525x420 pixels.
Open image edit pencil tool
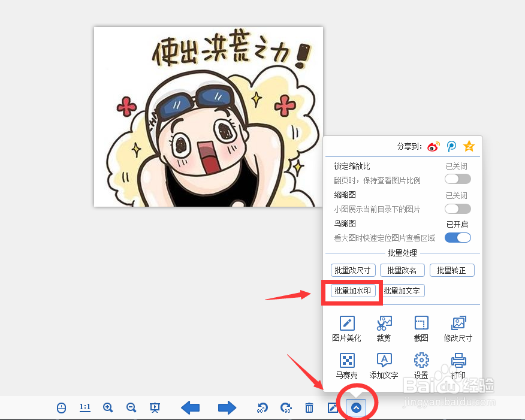(x=333, y=407)
